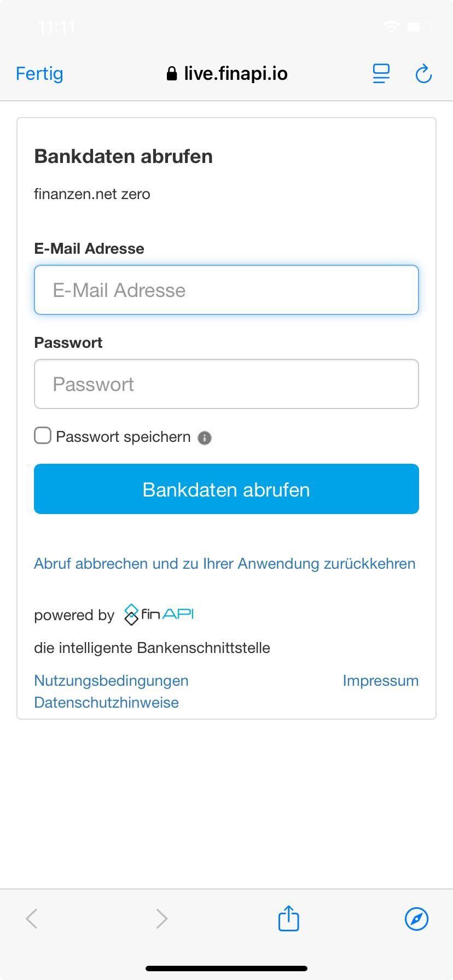Screen dimensions: 453x980
Task: Tap the back arrow
Action: tap(32, 918)
